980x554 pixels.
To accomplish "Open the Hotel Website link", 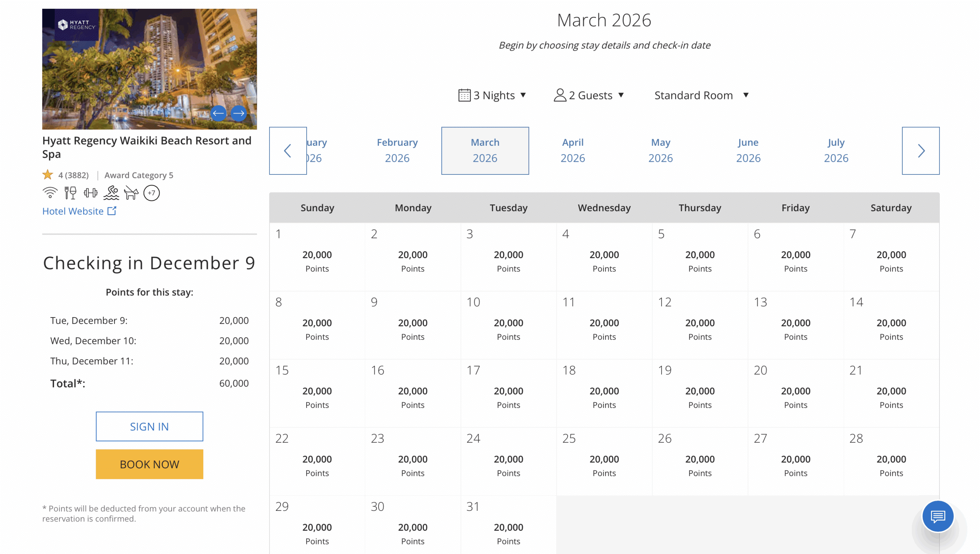I will [x=79, y=211].
